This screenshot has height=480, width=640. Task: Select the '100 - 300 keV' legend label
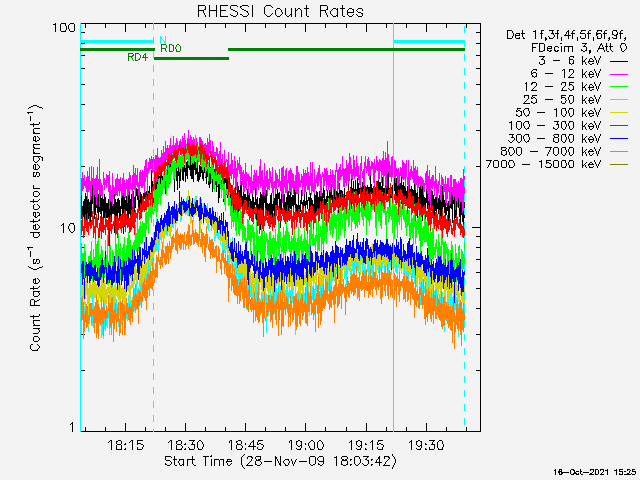(555, 126)
